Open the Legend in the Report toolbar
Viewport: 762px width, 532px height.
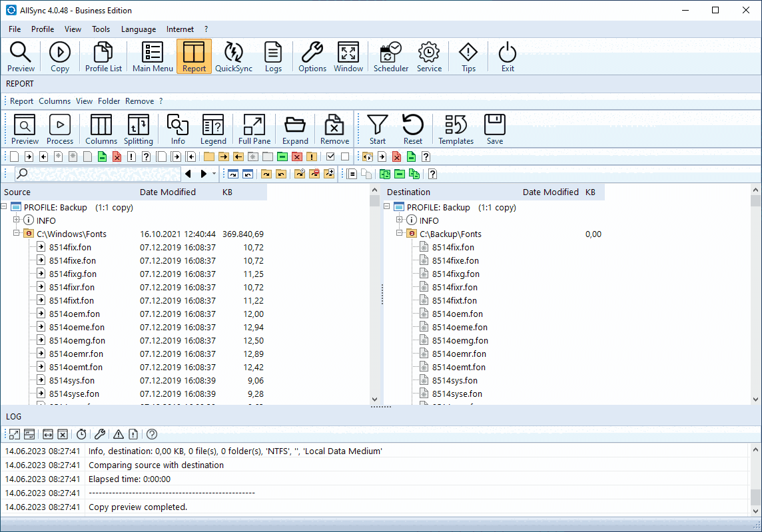click(x=213, y=128)
